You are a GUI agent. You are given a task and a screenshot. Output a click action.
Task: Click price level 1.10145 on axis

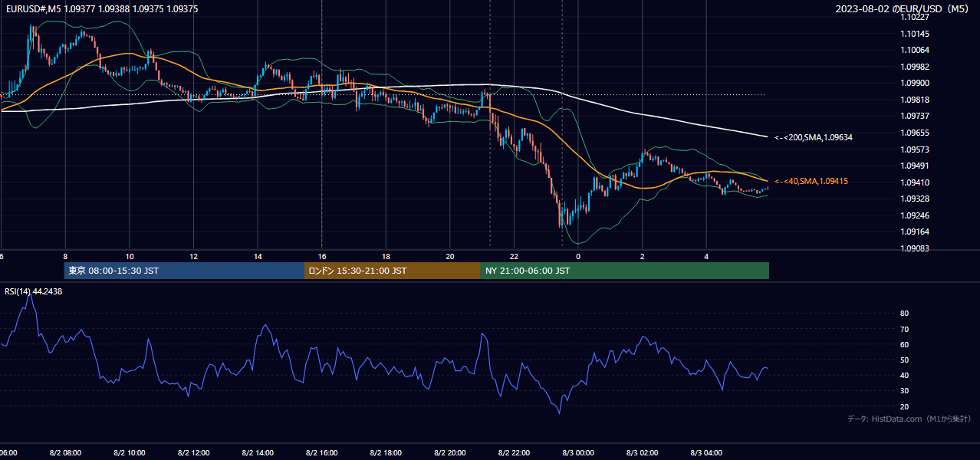(914, 34)
